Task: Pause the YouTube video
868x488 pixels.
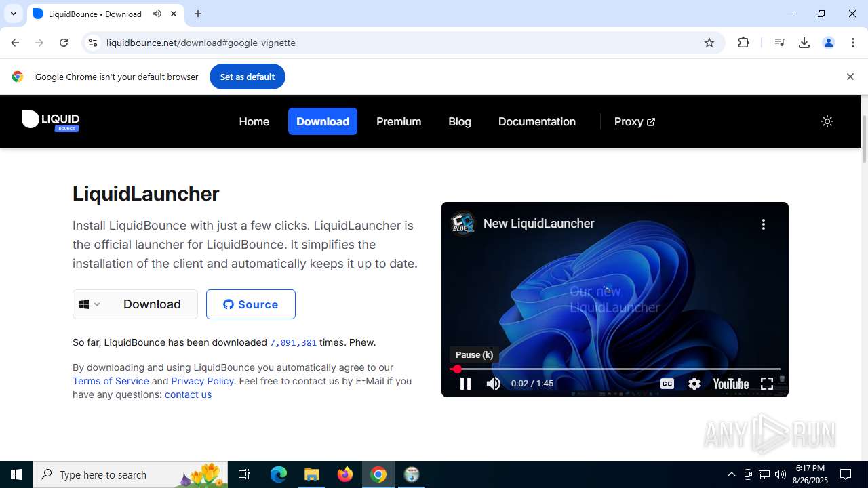Action: 465,384
